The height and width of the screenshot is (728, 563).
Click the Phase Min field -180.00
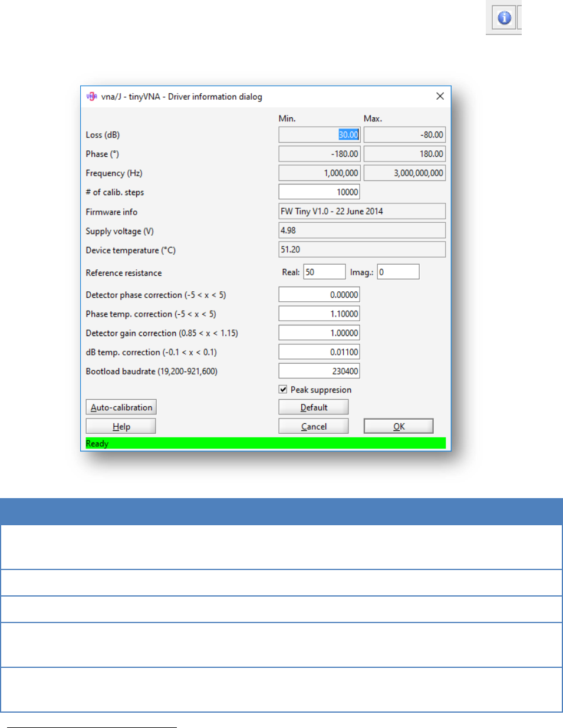pyautogui.click(x=320, y=154)
